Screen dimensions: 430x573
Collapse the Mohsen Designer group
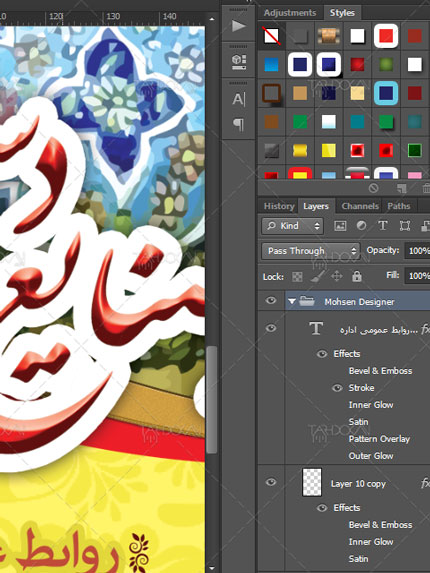click(292, 301)
